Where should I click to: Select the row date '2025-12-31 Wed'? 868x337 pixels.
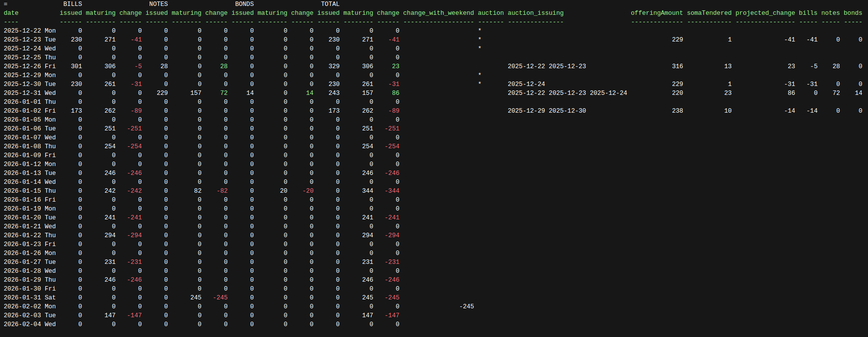[30, 93]
